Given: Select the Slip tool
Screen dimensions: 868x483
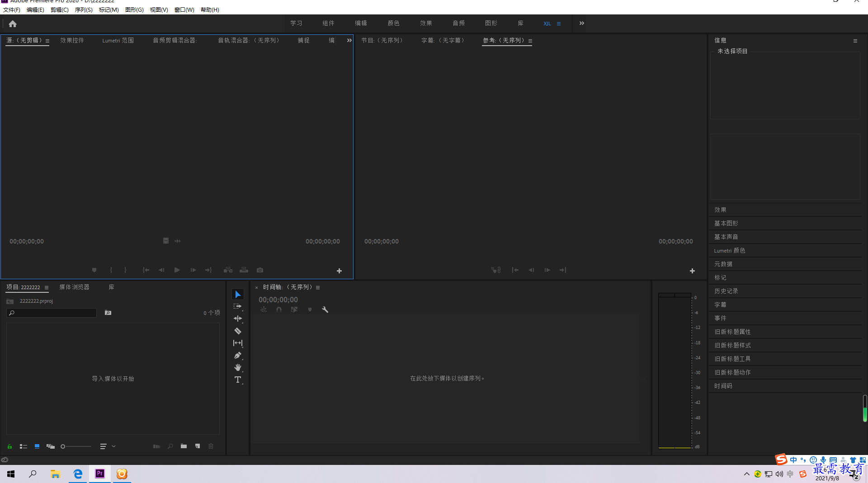Looking at the screenshot, I should coord(238,343).
